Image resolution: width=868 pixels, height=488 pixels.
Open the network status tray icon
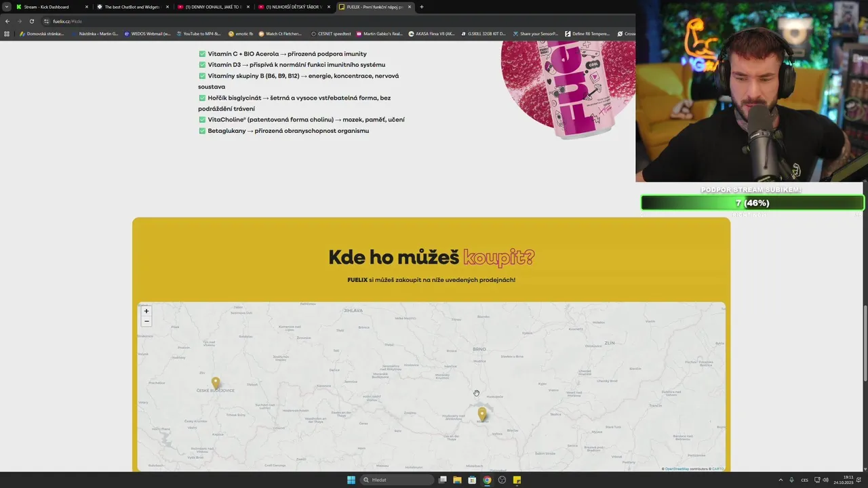(x=817, y=480)
